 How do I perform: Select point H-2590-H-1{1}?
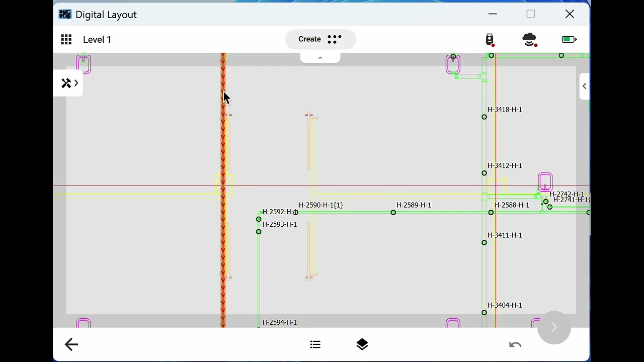pos(296,213)
